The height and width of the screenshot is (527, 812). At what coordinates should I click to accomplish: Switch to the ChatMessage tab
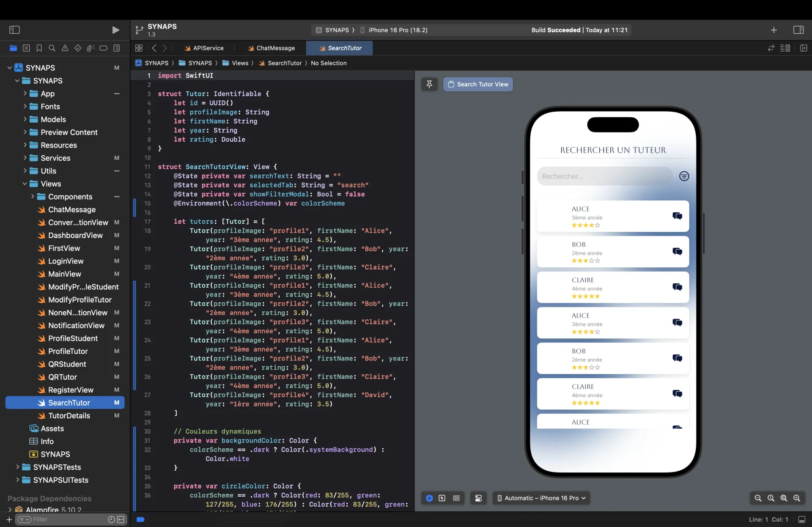tap(271, 48)
